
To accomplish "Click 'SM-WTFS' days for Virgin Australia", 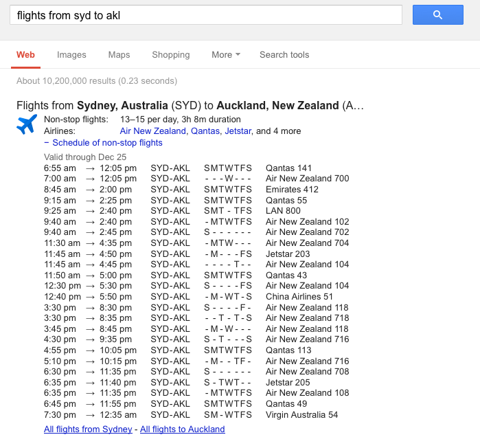I will coord(228,415).
